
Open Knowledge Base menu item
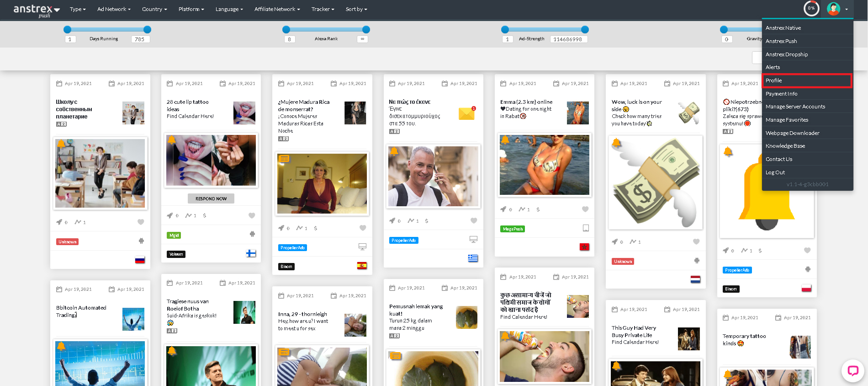[807, 146]
